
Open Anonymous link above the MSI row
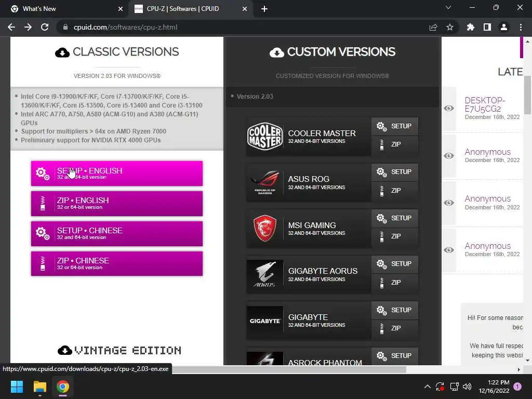coord(487,199)
